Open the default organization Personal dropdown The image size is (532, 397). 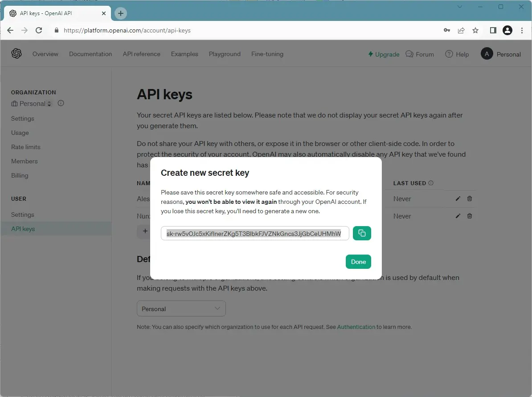(181, 308)
